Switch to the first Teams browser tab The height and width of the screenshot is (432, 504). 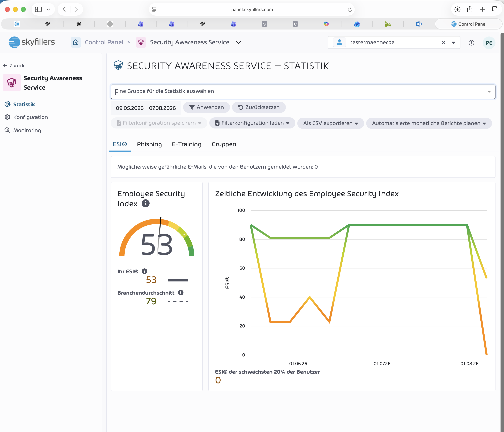[x=141, y=24]
